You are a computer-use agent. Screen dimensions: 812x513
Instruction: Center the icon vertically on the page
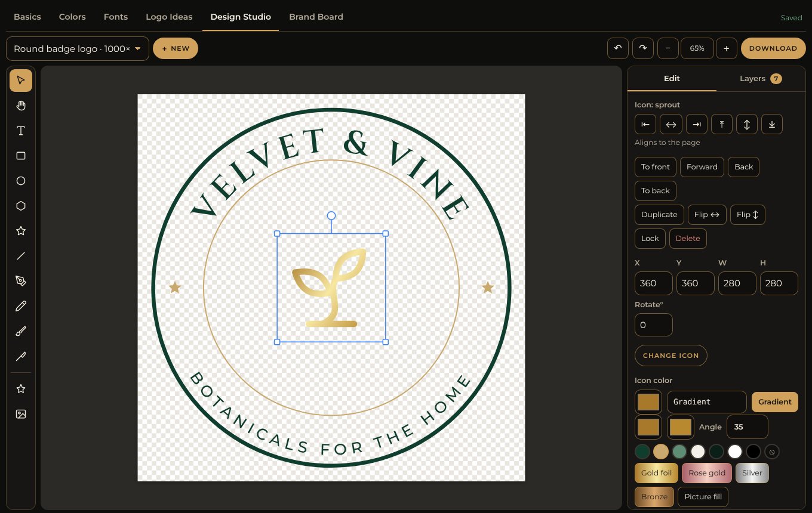pyautogui.click(x=747, y=124)
